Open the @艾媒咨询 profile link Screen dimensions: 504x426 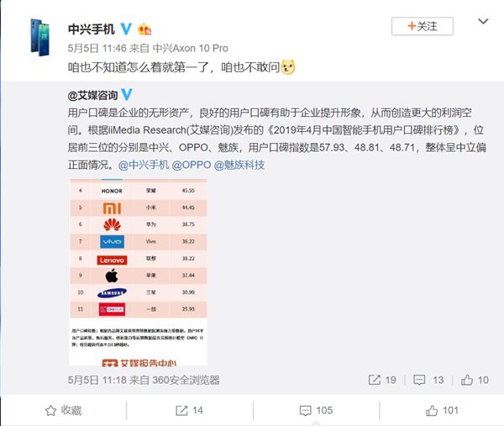92,95
